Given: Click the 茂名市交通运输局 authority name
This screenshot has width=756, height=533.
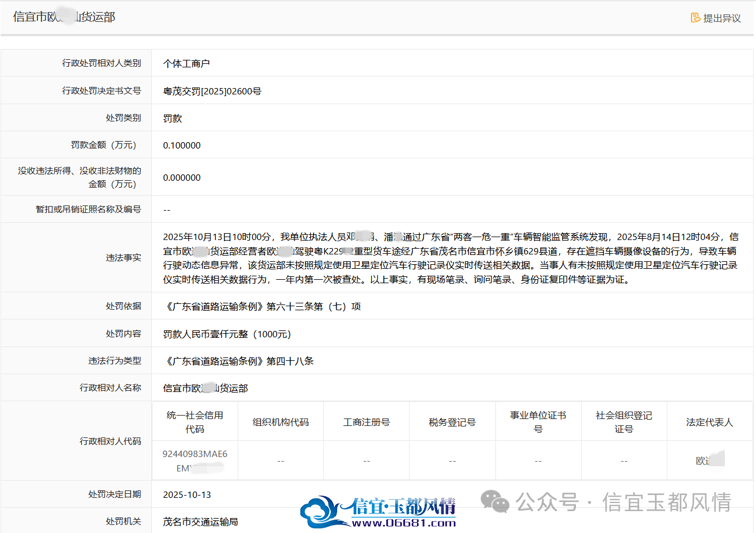Looking at the screenshot, I should click(200, 521).
